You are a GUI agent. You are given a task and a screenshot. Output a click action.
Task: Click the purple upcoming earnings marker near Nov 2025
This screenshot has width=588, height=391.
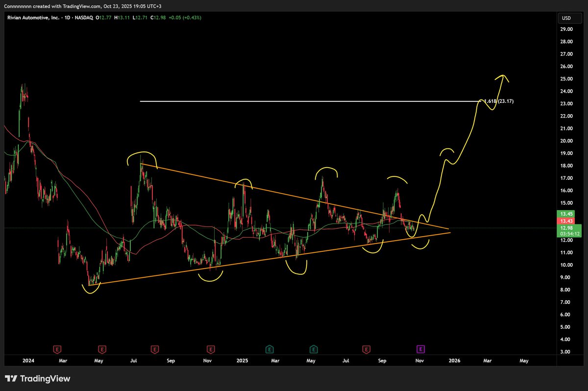coord(421,349)
